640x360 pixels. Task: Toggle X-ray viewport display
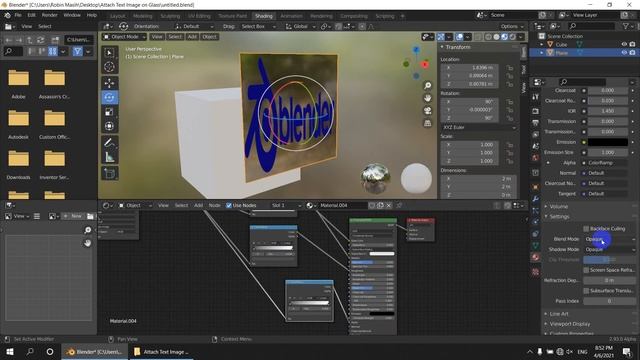pyautogui.click(x=478, y=37)
